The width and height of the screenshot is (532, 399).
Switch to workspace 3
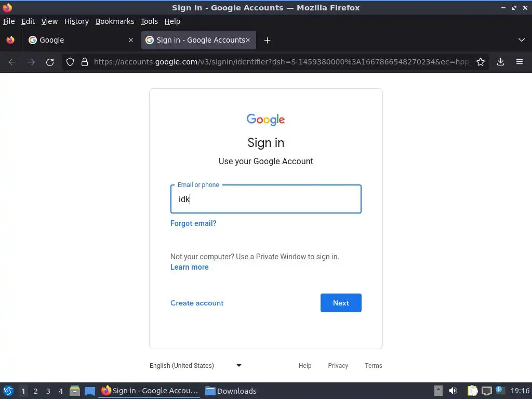(x=48, y=391)
